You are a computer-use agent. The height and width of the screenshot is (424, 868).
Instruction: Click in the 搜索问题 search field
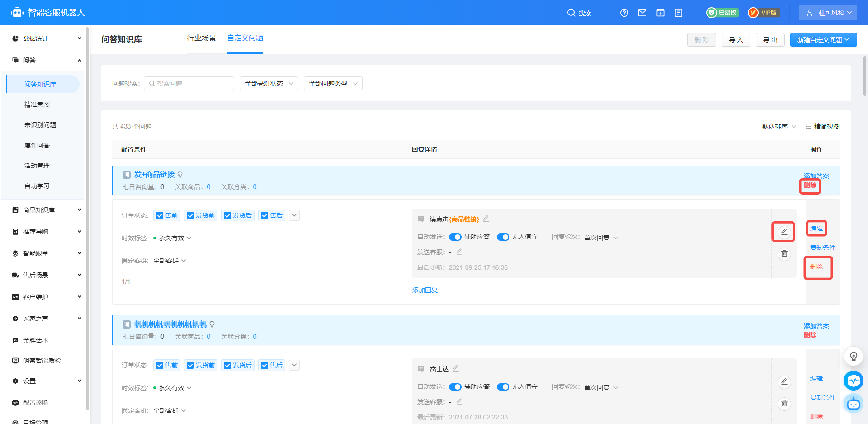[189, 83]
